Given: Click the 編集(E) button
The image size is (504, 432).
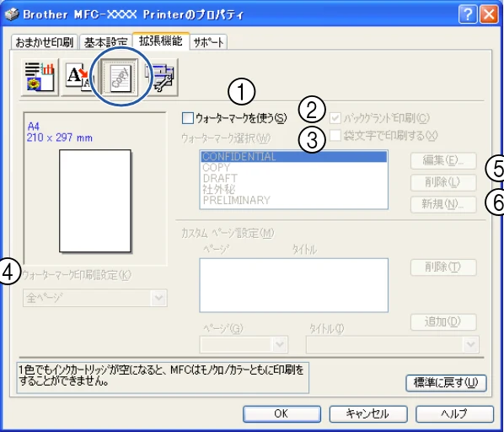Looking at the screenshot, I should 443,160.
